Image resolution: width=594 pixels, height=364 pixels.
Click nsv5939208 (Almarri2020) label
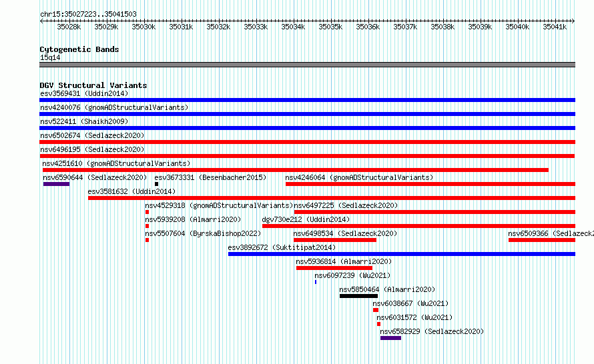click(193, 219)
